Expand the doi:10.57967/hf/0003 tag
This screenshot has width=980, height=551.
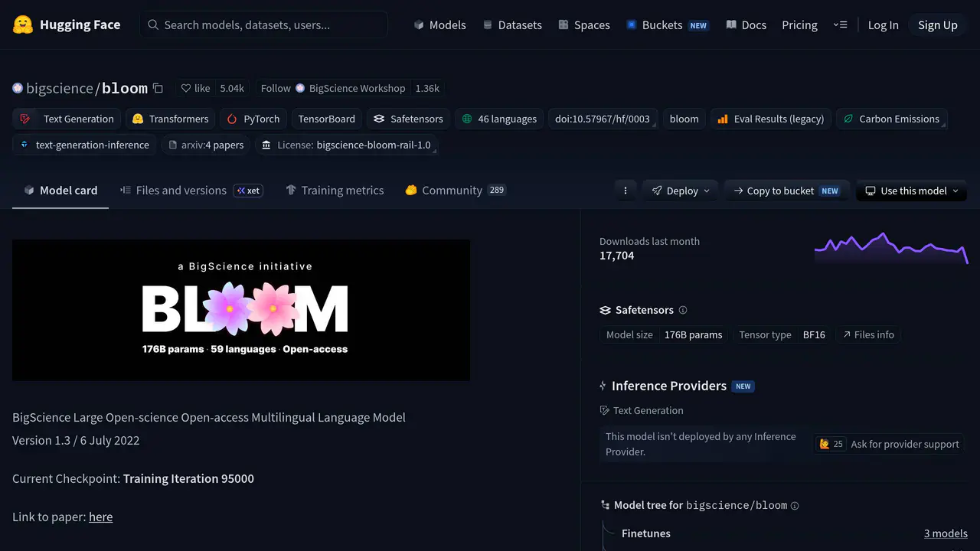point(603,119)
